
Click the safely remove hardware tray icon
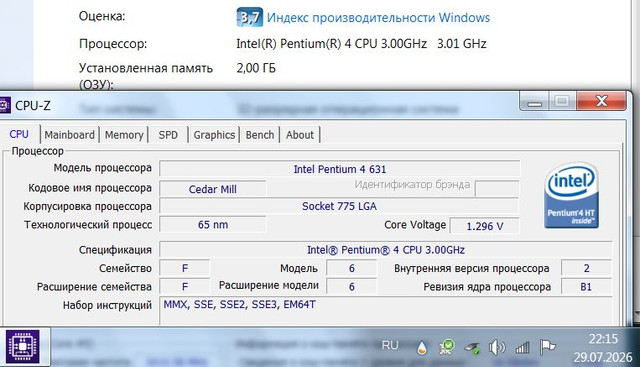(x=472, y=348)
